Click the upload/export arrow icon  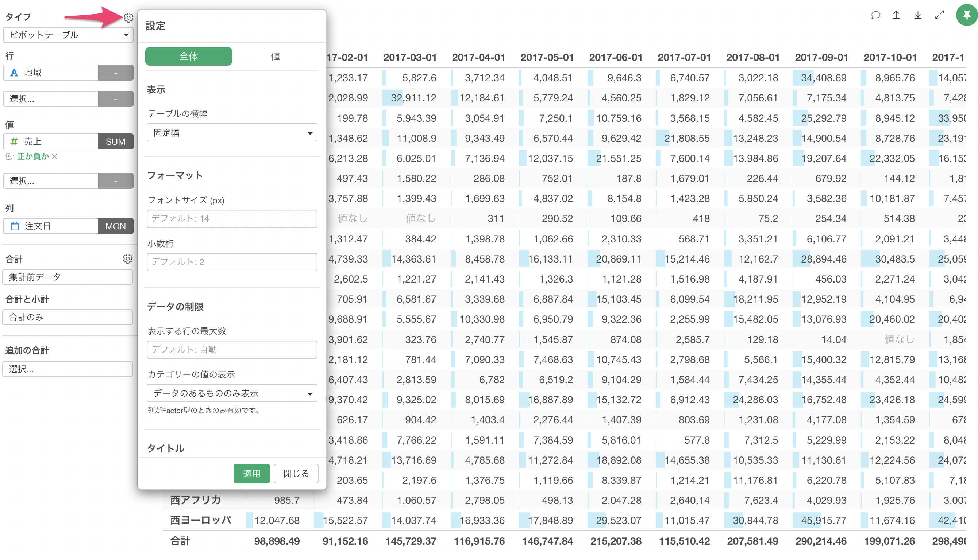[896, 15]
